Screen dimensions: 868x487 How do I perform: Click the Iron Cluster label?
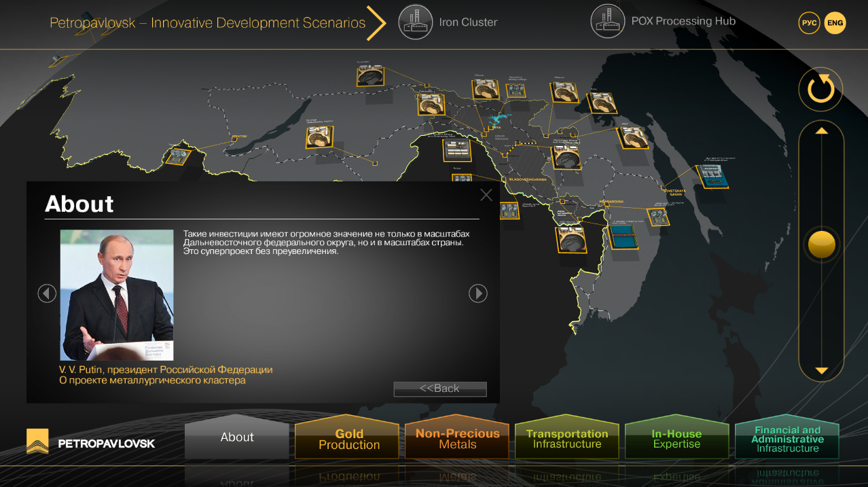468,22
